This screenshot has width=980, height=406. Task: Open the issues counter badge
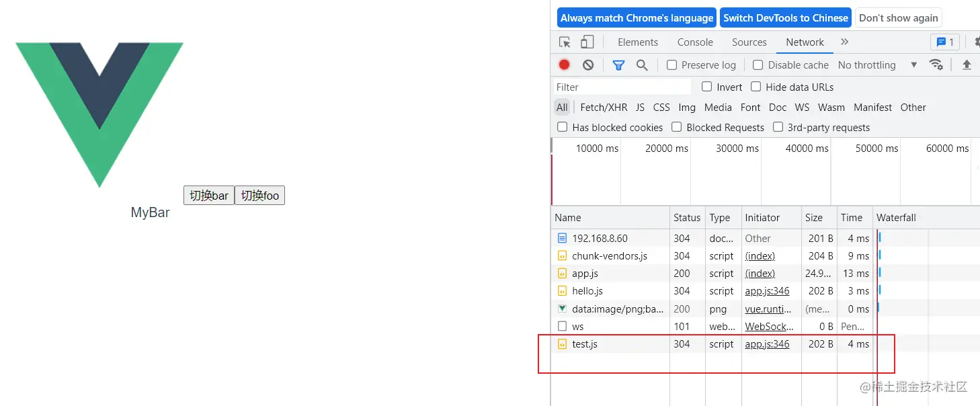(944, 42)
